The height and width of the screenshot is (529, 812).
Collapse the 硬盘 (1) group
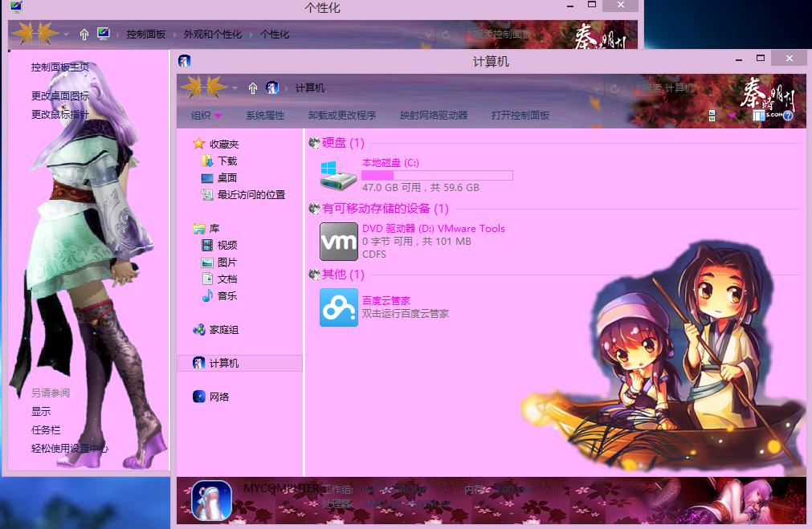coord(316,142)
